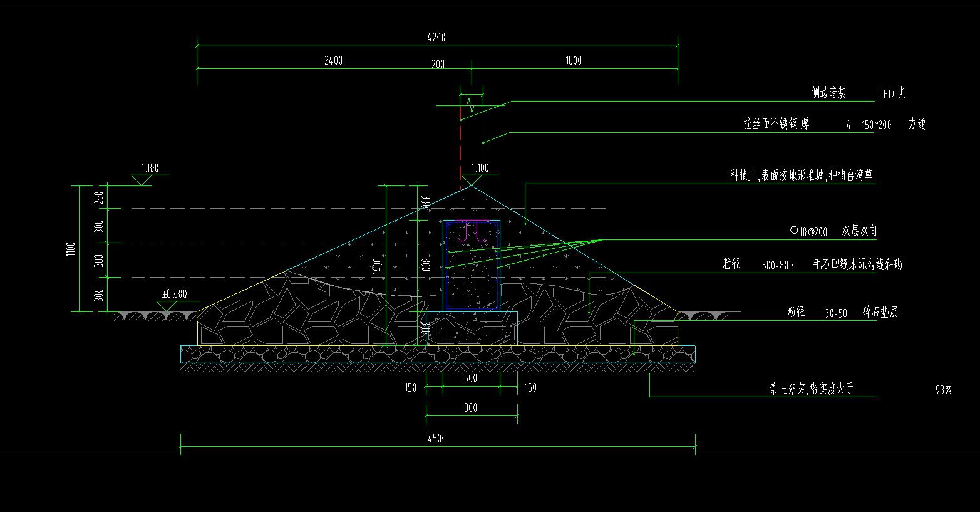Viewport: 980px width, 512px height.
Task: Click the 150 dimension left of 500
Action: 410,388
